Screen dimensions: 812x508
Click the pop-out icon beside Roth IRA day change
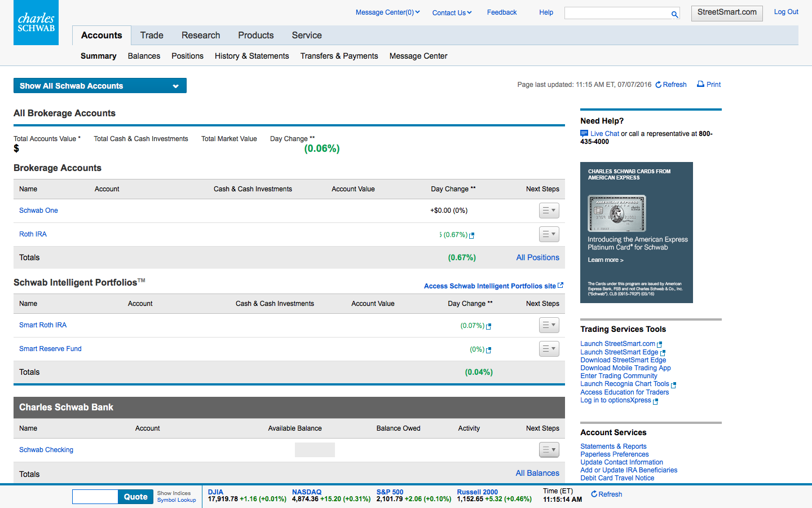[x=471, y=235]
